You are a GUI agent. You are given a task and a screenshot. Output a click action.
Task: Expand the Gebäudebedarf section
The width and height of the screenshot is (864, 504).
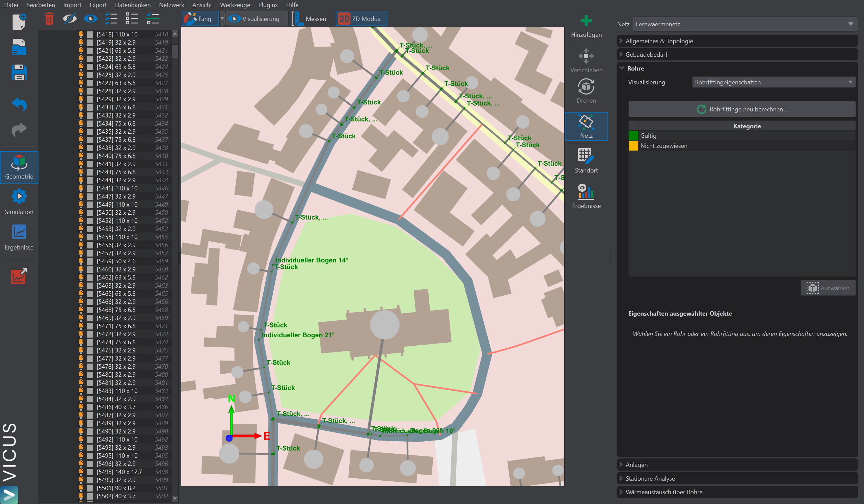point(646,54)
